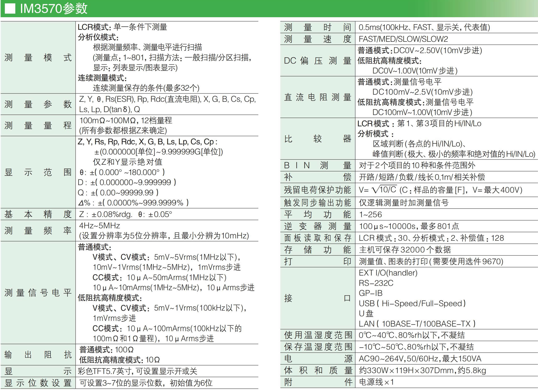Click the 基本精度 value Z: ±0.08%rdg
The image size is (538, 392).
106,214
